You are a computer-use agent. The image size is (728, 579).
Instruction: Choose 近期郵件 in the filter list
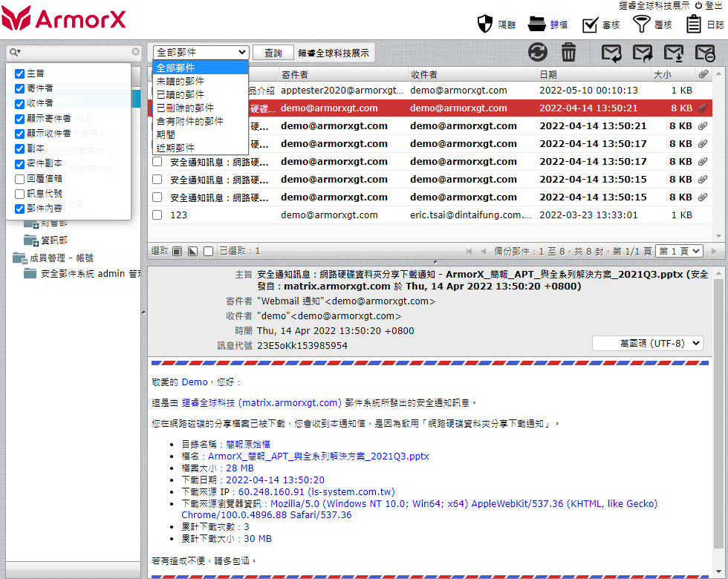click(x=201, y=148)
